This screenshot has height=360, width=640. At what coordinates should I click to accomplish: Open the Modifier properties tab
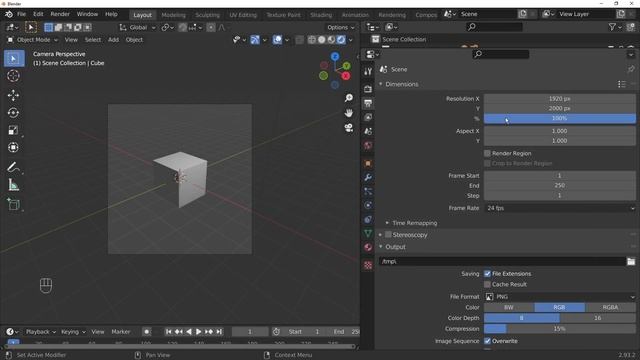point(368,178)
